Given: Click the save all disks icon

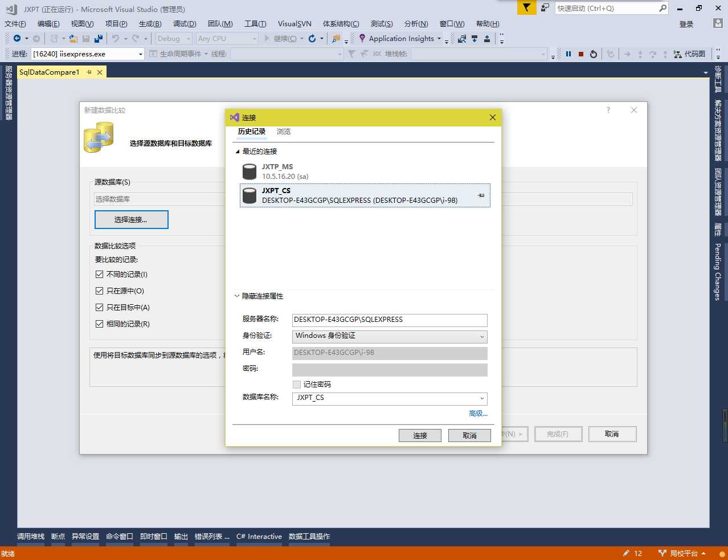Looking at the screenshot, I should tap(99, 38).
